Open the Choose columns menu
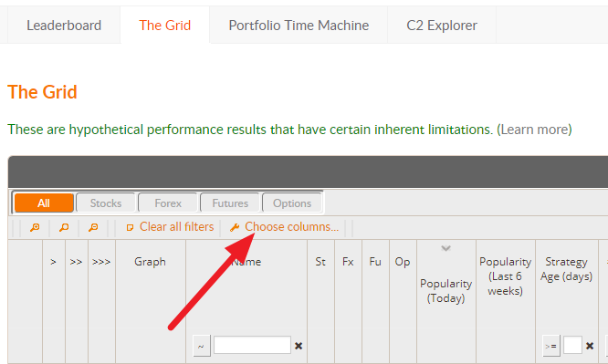The height and width of the screenshot is (364, 608). [291, 227]
